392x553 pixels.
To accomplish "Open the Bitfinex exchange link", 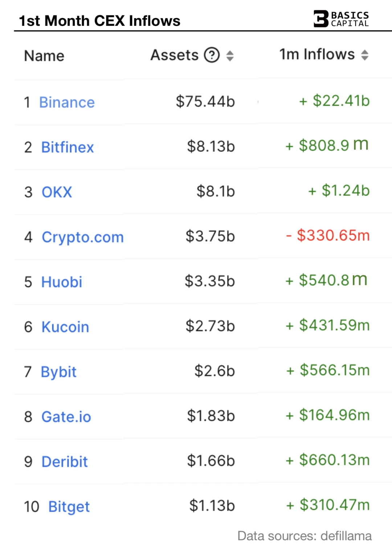I will point(68,147).
